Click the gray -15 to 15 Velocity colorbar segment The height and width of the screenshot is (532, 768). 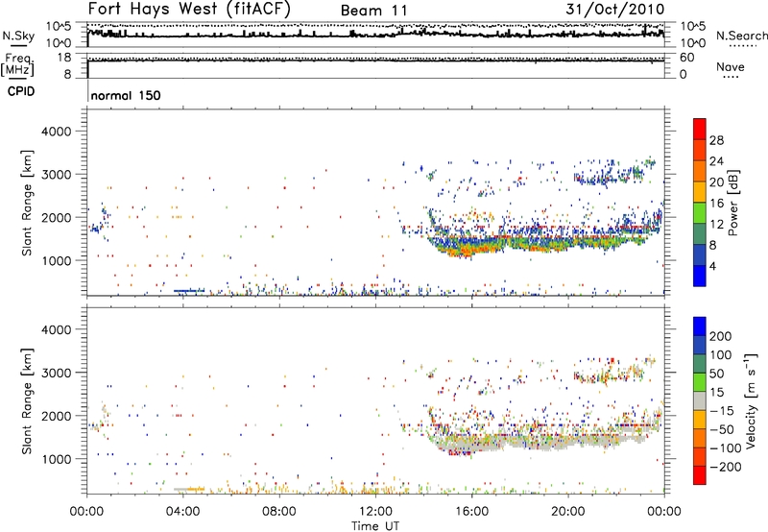[x=700, y=400]
